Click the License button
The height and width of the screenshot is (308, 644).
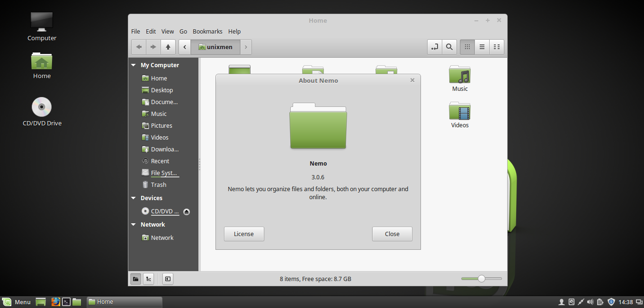[x=244, y=234]
